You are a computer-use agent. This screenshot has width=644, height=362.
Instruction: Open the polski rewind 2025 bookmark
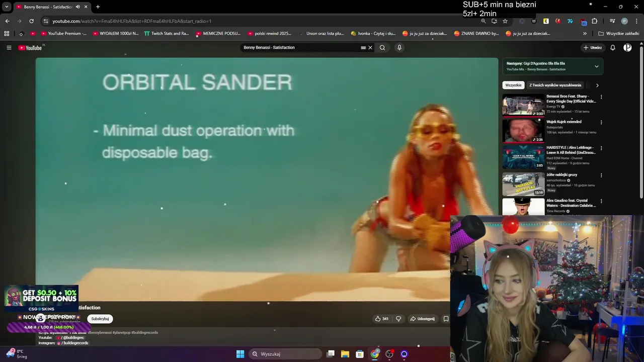[x=270, y=34]
